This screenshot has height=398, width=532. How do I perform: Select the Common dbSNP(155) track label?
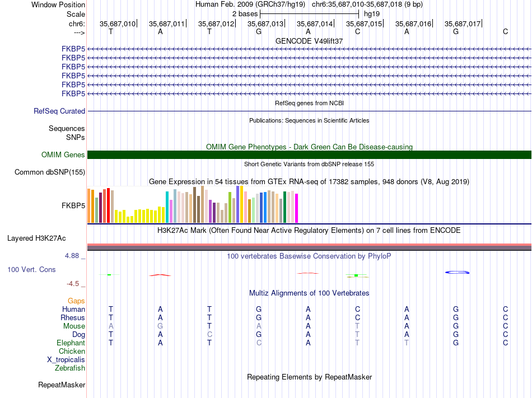click(x=49, y=172)
